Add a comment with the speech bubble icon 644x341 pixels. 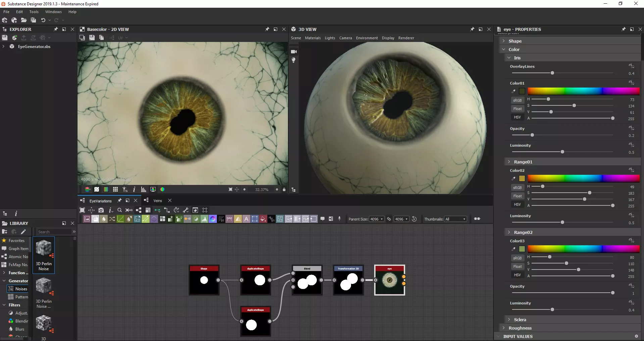pos(323,219)
